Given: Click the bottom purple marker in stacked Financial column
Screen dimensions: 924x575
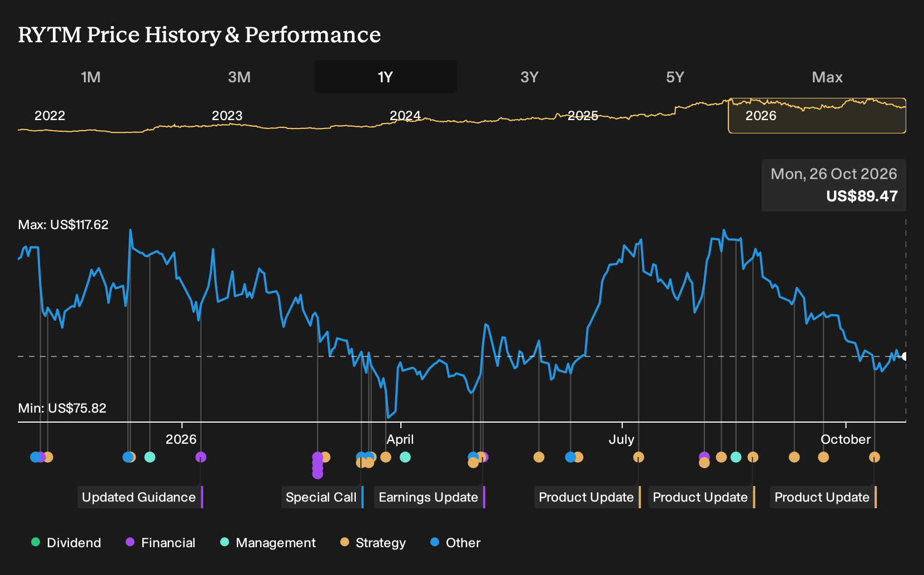Looking at the screenshot, I should click(317, 474).
